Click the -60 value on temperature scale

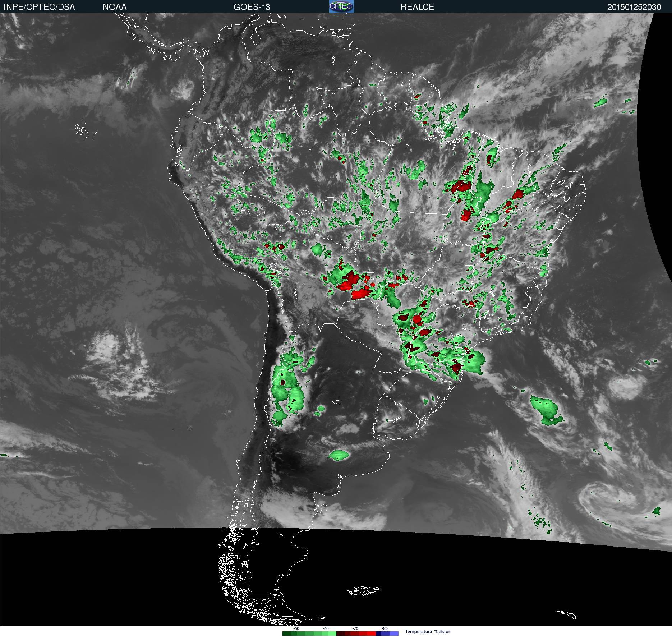(326, 628)
